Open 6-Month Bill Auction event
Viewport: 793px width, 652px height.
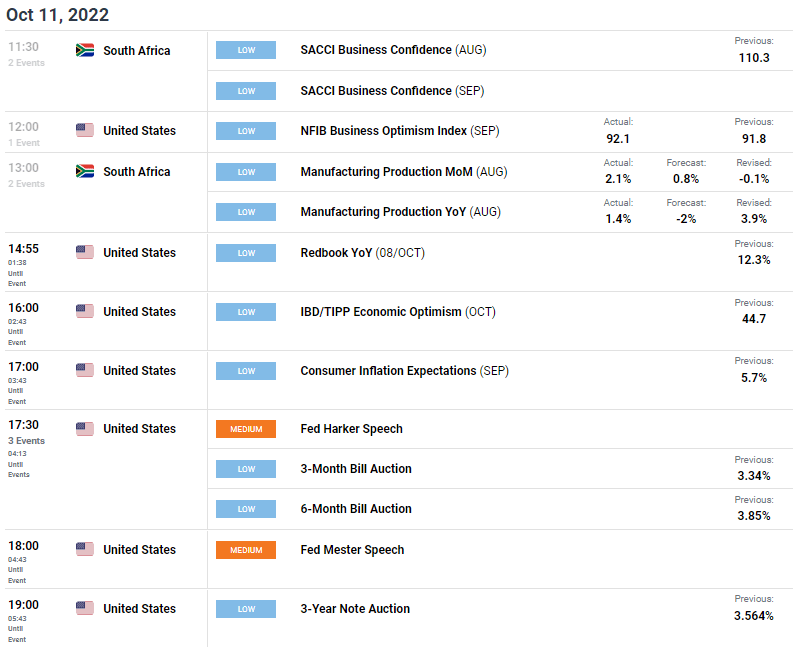coord(356,508)
